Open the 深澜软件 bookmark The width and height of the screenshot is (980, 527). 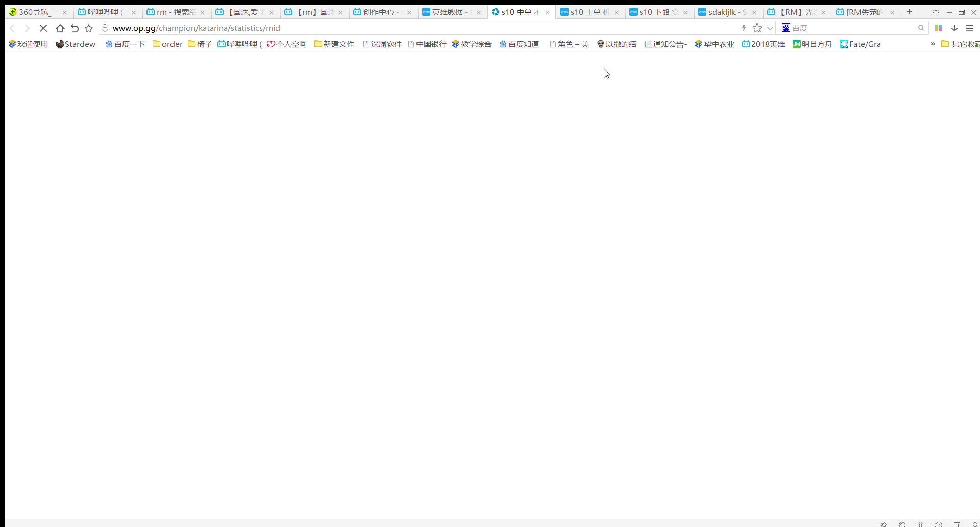(382, 44)
